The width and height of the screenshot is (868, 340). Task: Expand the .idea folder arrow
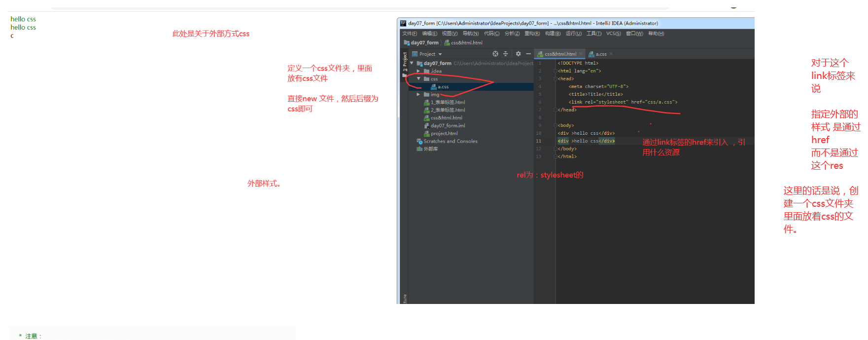tap(418, 71)
